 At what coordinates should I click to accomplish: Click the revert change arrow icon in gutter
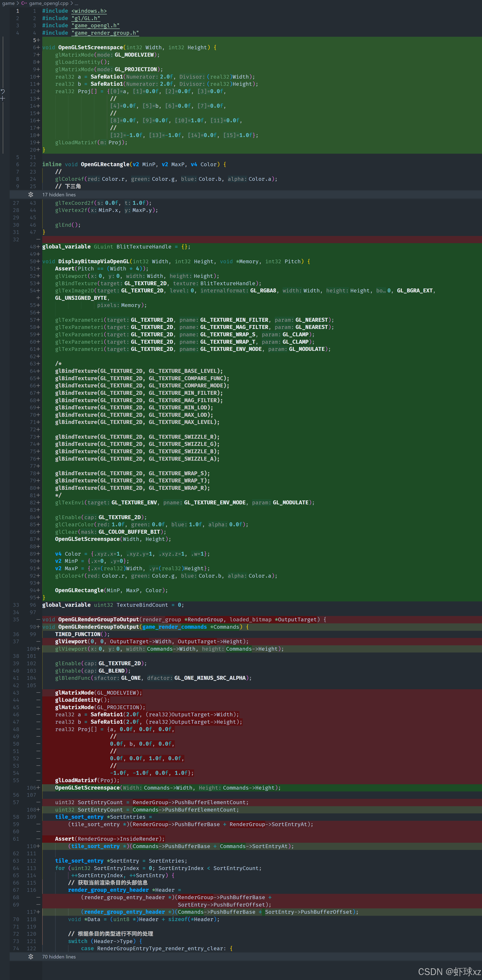click(3, 91)
